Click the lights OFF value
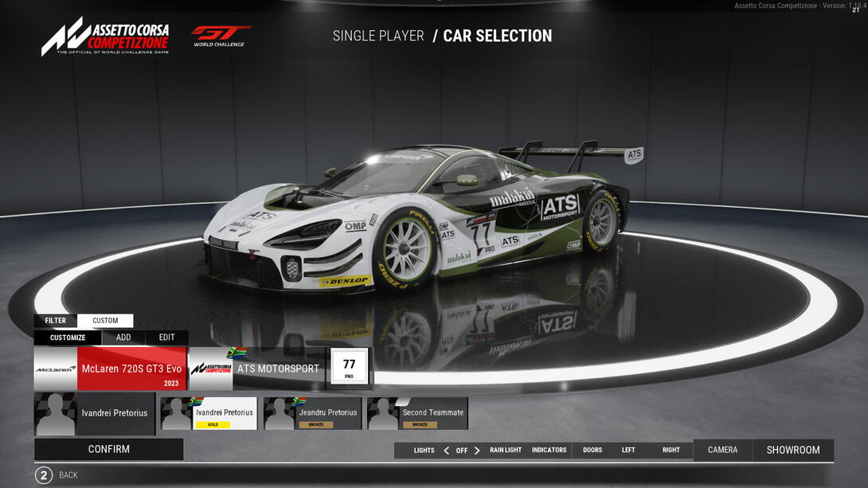This screenshot has width=868, height=488. [462, 451]
